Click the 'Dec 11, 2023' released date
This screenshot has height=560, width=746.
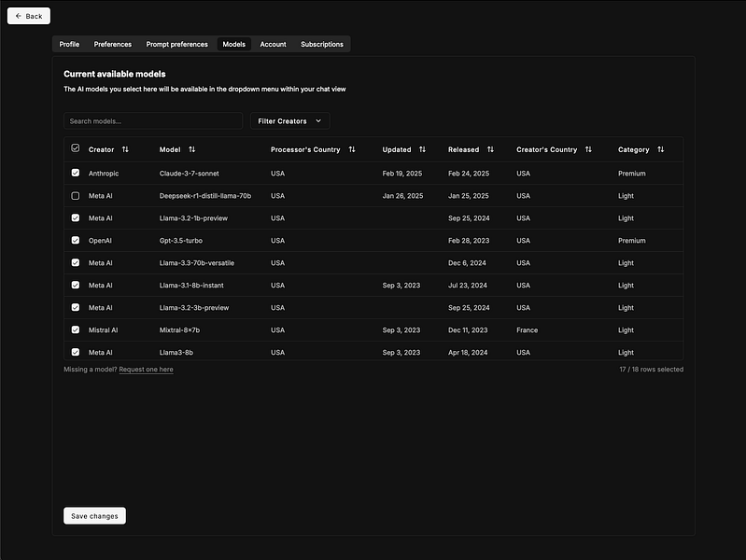(x=468, y=329)
